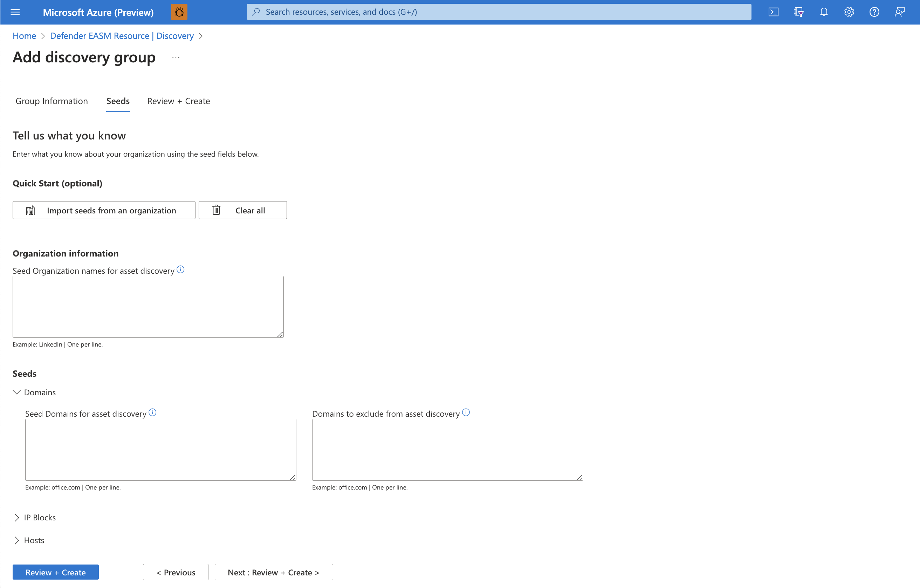This screenshot has height=588, width=920.
Task: Click the Next Review + Create button
Action: (274, 573)
